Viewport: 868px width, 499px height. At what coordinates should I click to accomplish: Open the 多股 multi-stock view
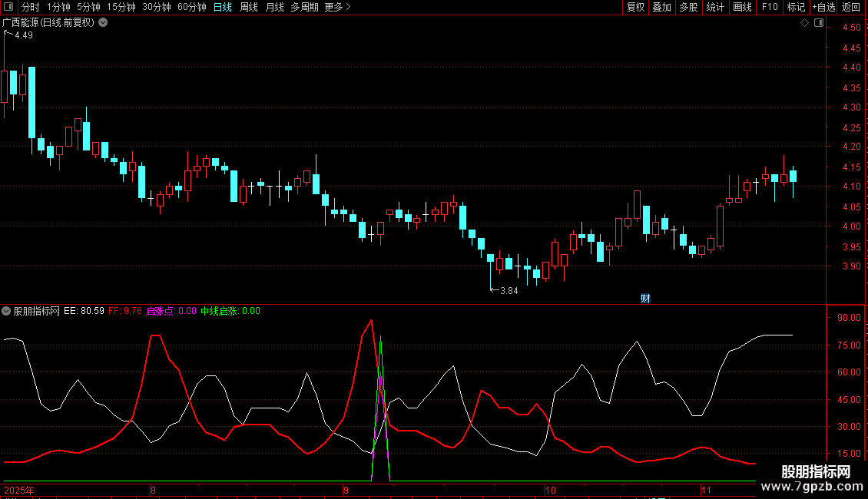pyautogui.click(x=688, y=7)
